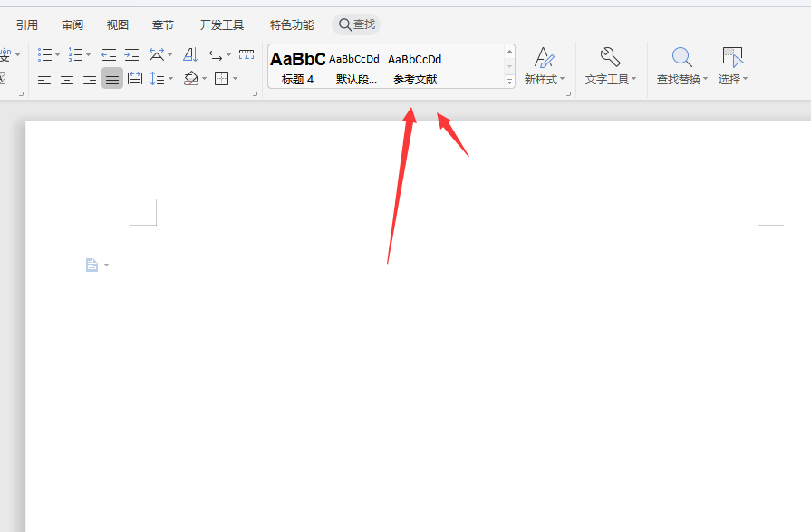The image size is (811, 532).
Task: Open the phonetic guide dropdown arrow
Action: pyautogui.click(x=17, y=55)
